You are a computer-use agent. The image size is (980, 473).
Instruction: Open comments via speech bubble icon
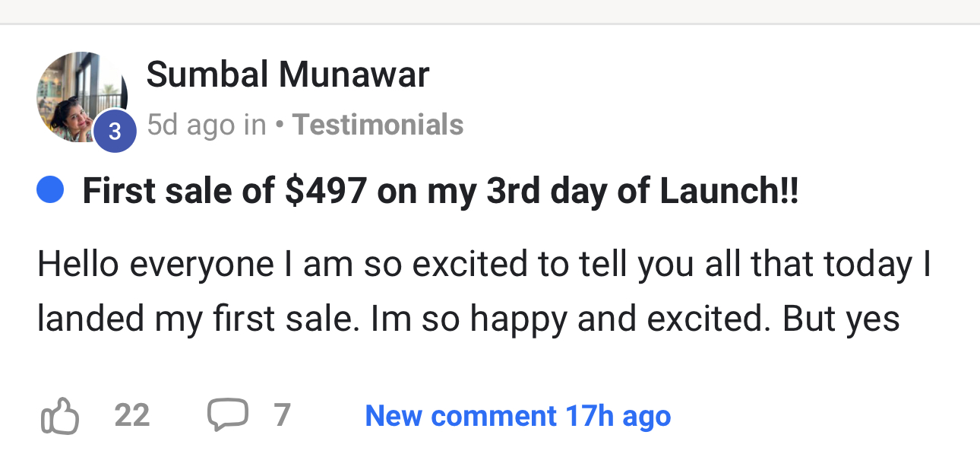[x=227, y=415]
